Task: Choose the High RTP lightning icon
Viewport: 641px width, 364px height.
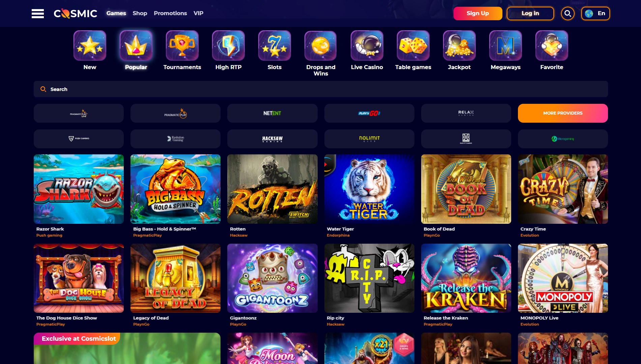Action: pyautogui.click(x=228, y=45)
